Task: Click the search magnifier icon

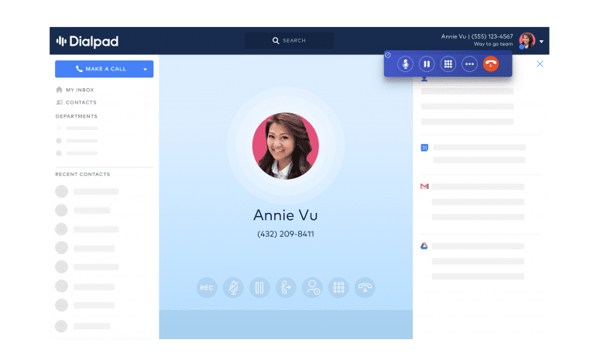Action: (276, 40)
